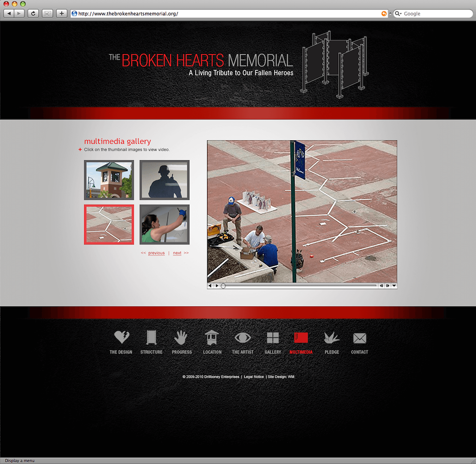Click "© 2009-2010 Drillboney Enterprises" footer text

211,377
